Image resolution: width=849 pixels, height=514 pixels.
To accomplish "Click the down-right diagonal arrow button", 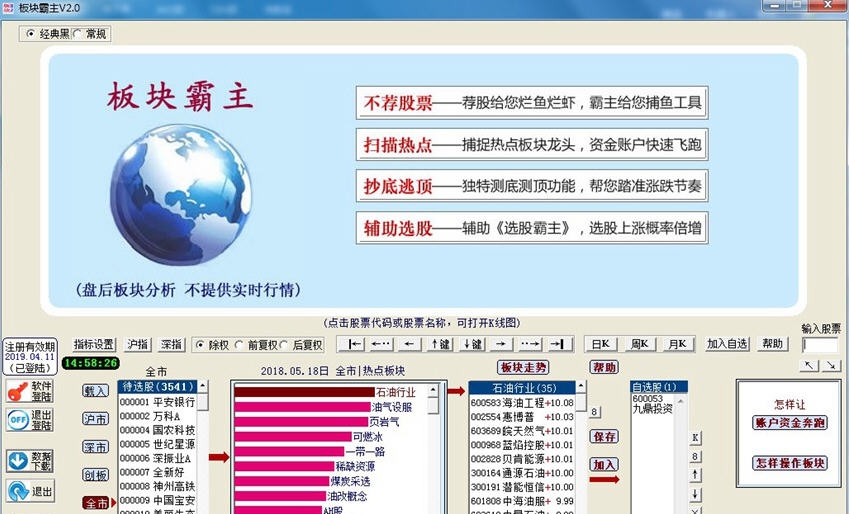I will (x=831, y=366).
